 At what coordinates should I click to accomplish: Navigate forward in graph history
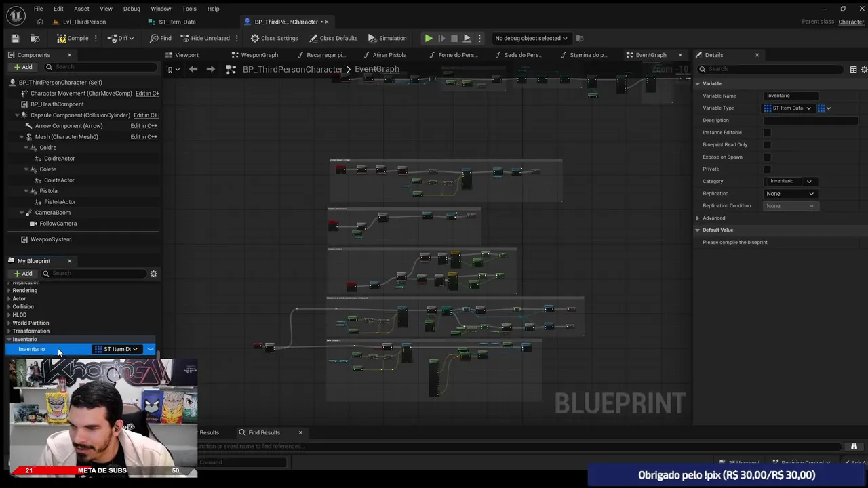pyautogui.click(x=210, y=69)
